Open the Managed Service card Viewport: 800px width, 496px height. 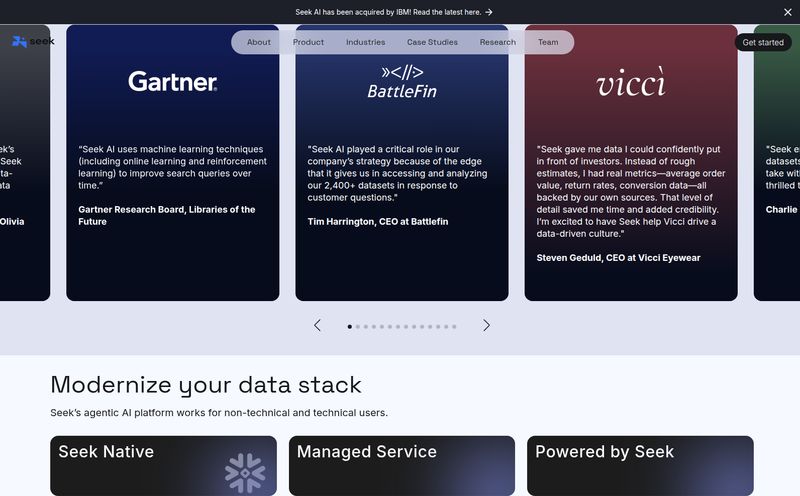[x=402, y=465]
